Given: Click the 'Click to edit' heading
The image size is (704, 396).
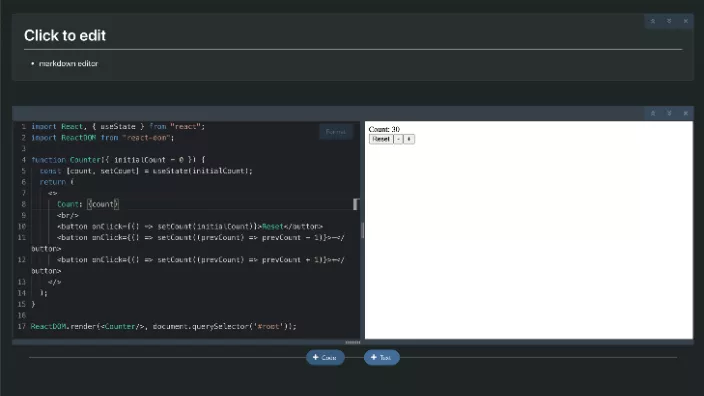Looking at the screenshot, I should (x=65, y=35).
